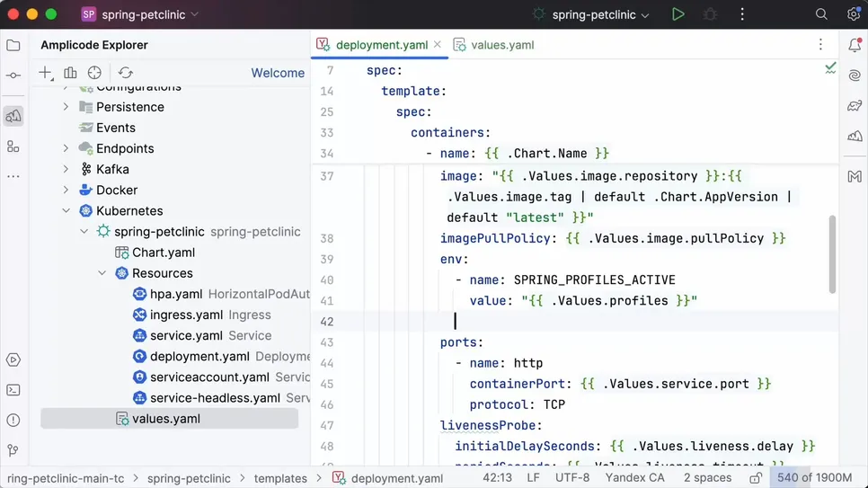Open the Notifications bell

pyautogui.click(x=855, y=45)
